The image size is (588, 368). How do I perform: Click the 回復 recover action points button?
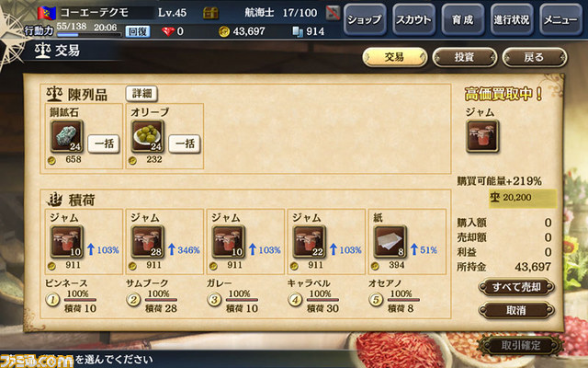pos(138,31)
